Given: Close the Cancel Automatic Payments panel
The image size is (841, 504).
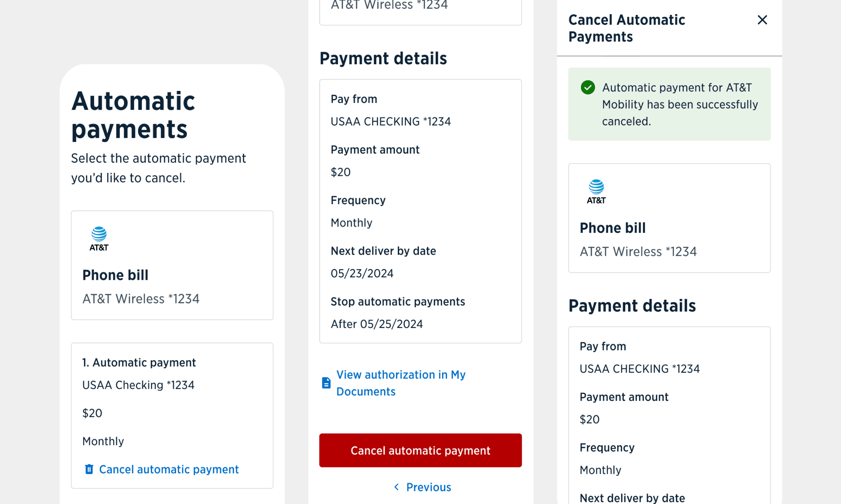Looking at the screenshot, I should (762, 20).
